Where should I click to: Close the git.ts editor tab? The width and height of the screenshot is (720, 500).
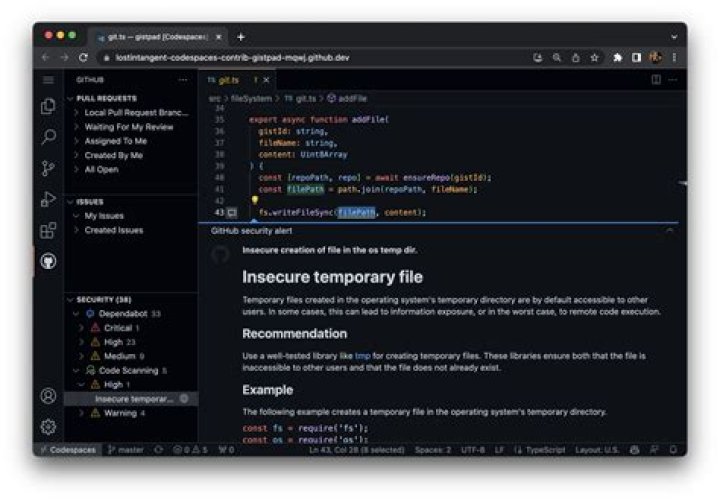click(x=266, y=80)
